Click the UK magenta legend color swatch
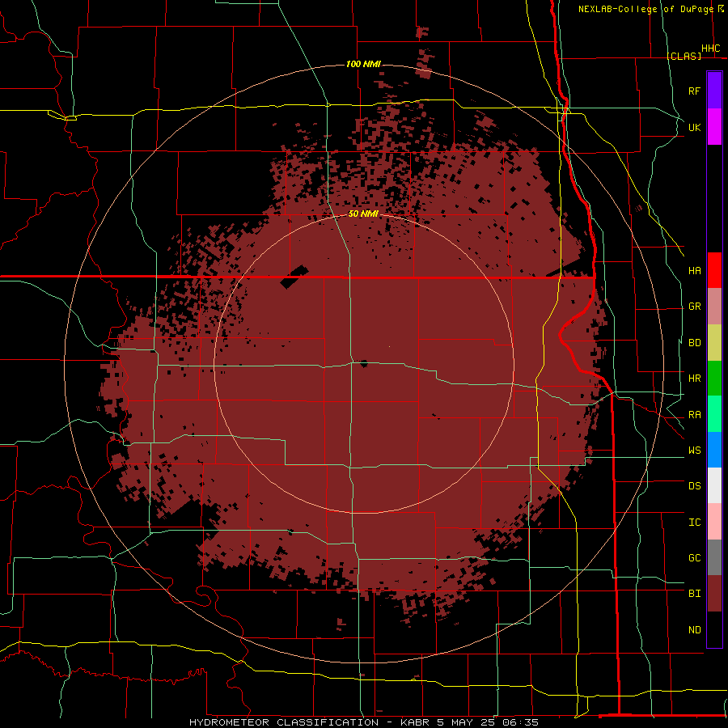728x728 pixels. [714, 127]
